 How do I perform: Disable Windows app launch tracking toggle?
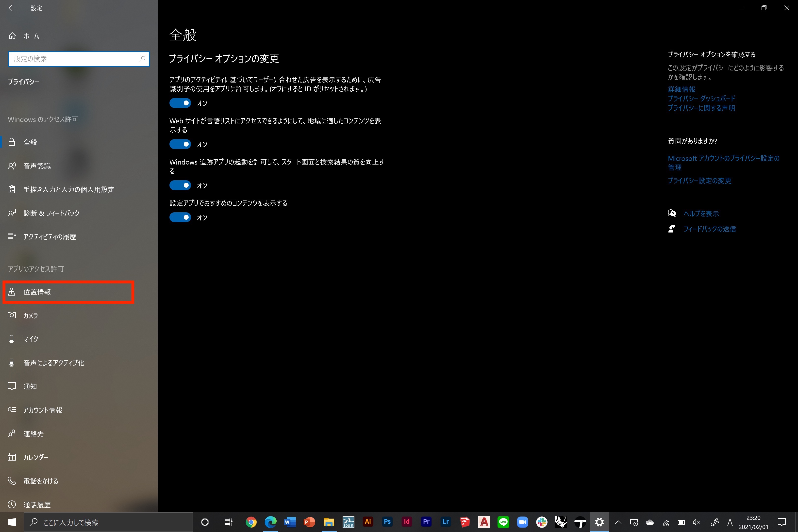point(180,185)
